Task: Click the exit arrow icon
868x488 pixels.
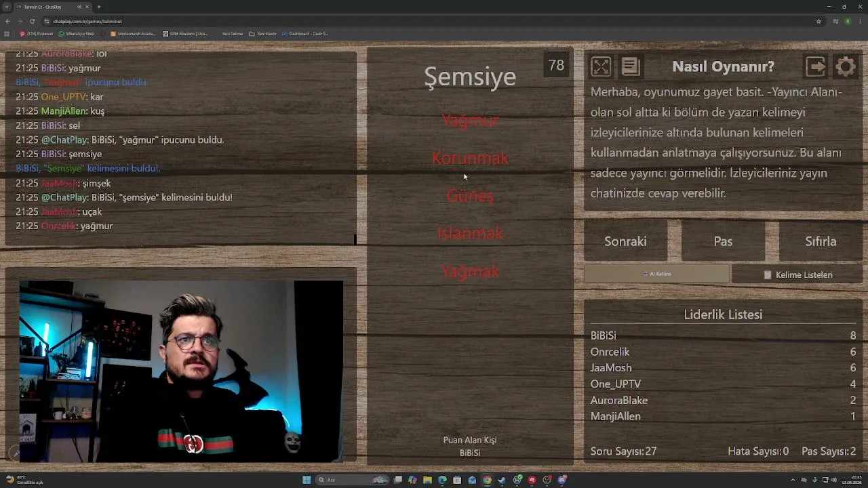Action: 816,66
